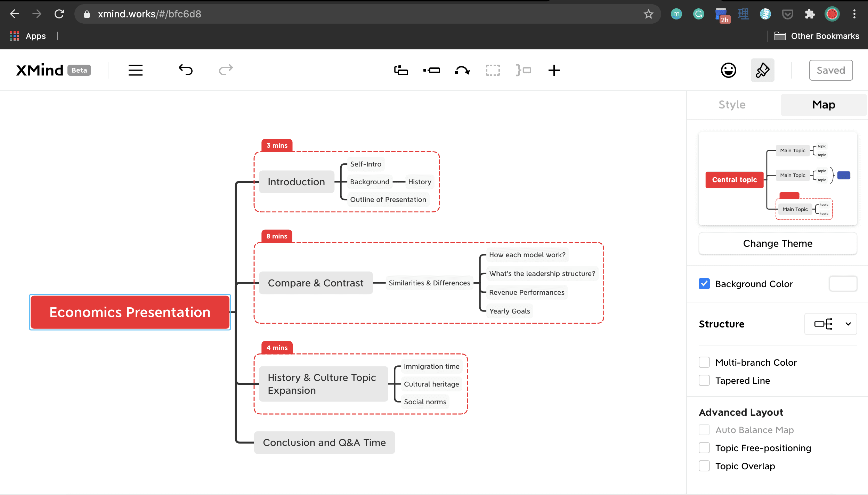Select Conclusion and Q&A Time topic
868x495 pixels.
[x=324, y=443]
